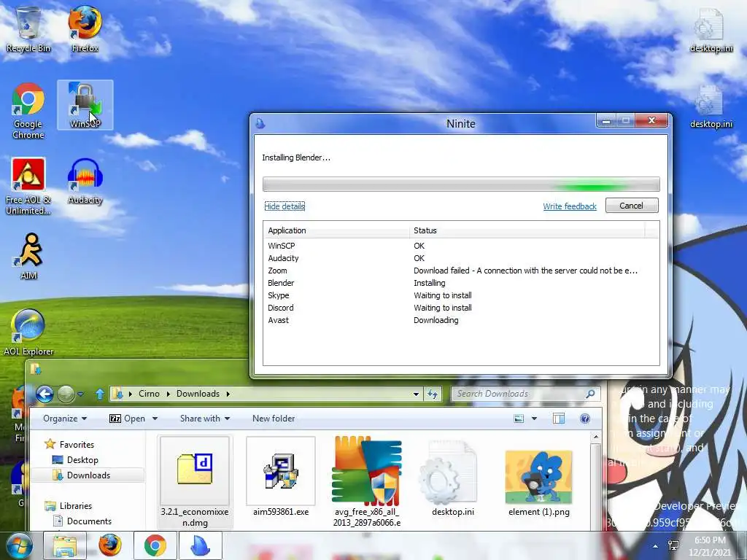Image resolution: width=747 pixels, height=560 pixels.
Task: Click Hide details in Ninite
Action: pos(285,206)
